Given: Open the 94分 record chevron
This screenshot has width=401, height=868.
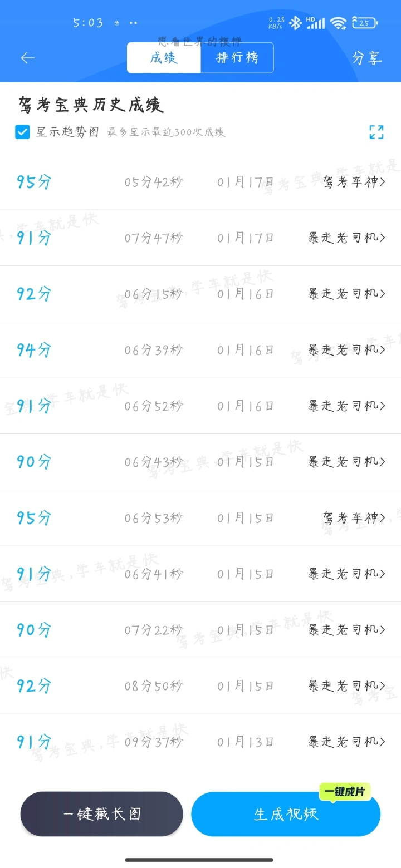Looking at the screenshot, I should [382, 350].
